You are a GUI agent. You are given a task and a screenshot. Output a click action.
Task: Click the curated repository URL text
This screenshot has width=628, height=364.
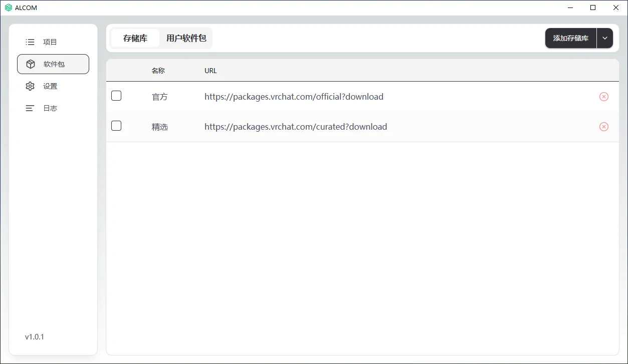click(296, 127)
